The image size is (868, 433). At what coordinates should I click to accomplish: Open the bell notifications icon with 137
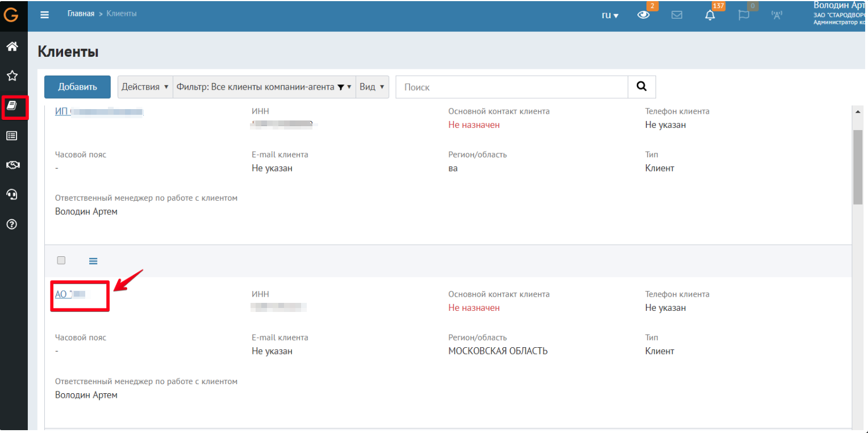[710, 15]
